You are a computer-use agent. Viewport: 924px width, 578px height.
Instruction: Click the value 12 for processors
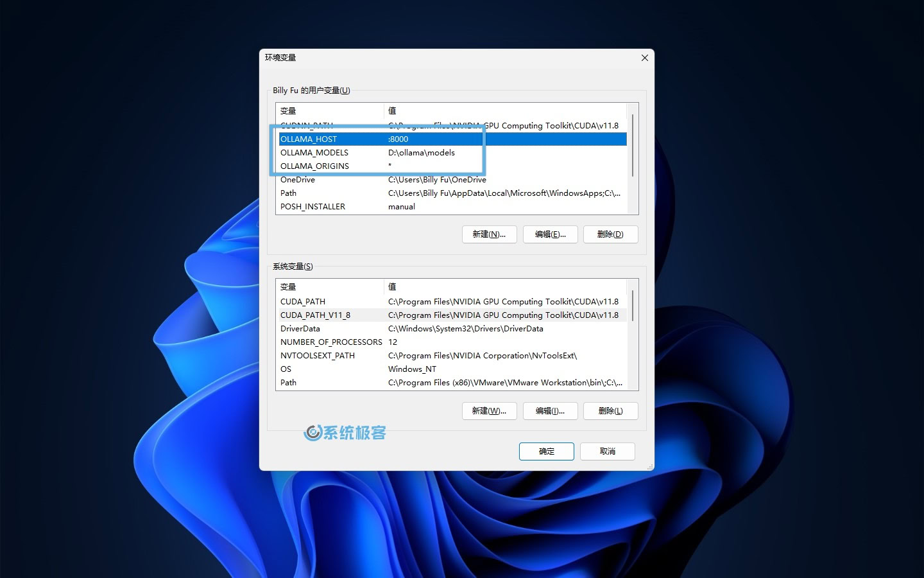click(x=393, y=342)
